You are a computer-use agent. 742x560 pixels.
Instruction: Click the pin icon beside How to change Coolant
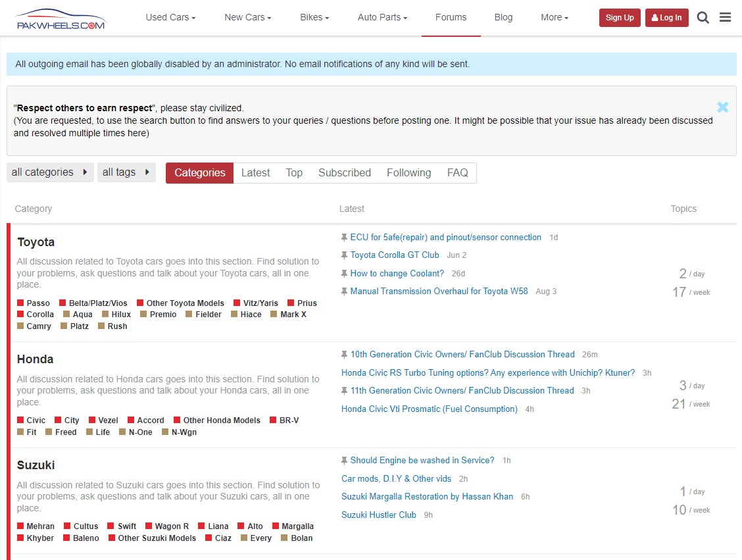pyautogui.click(x=344, y=274)
